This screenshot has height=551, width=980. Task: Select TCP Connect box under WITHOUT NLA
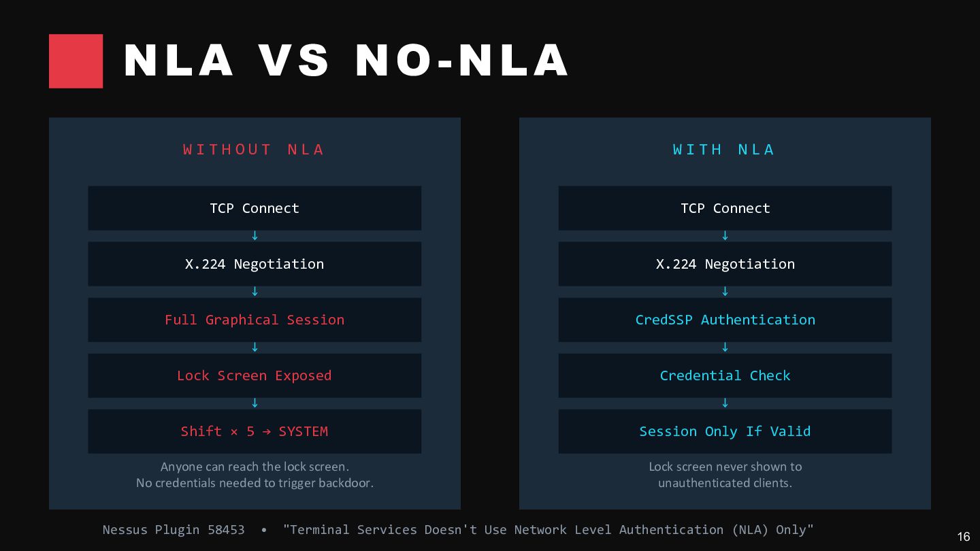point(255,208)
